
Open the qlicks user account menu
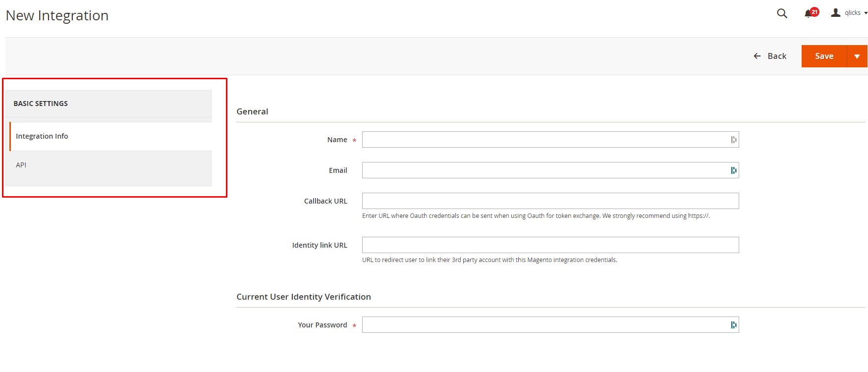pos(849,13)
